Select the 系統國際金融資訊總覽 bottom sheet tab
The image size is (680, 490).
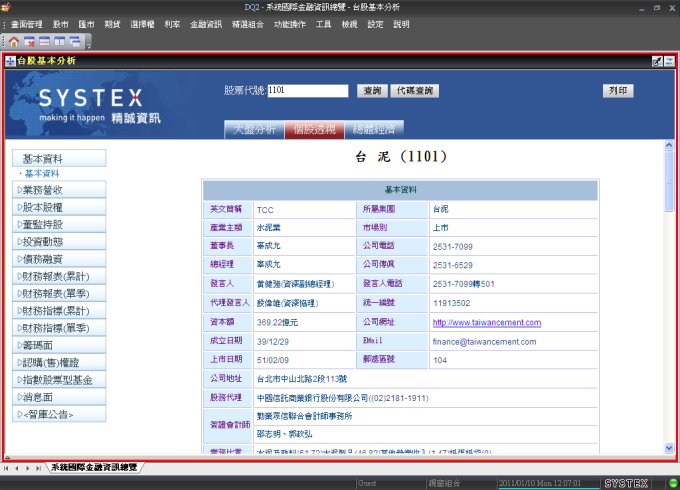point(94,467)
